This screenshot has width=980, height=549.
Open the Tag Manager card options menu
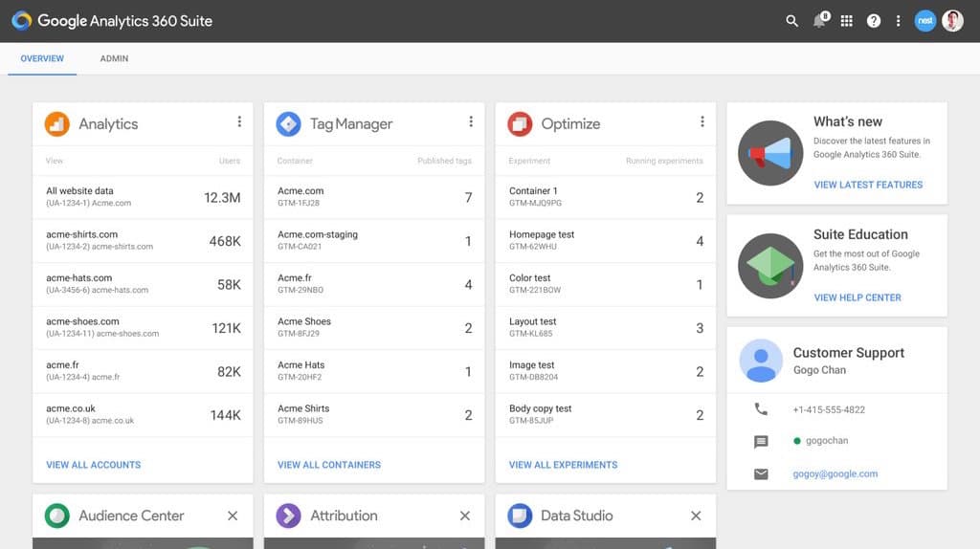pyautogui.click(x=471, y=121)
